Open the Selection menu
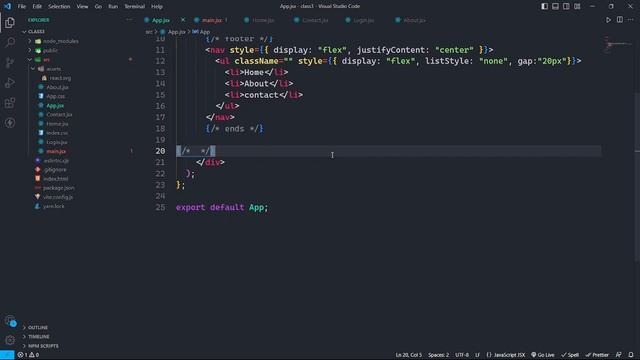The width and height of the screenshot is (640, 360). (59, 7)
